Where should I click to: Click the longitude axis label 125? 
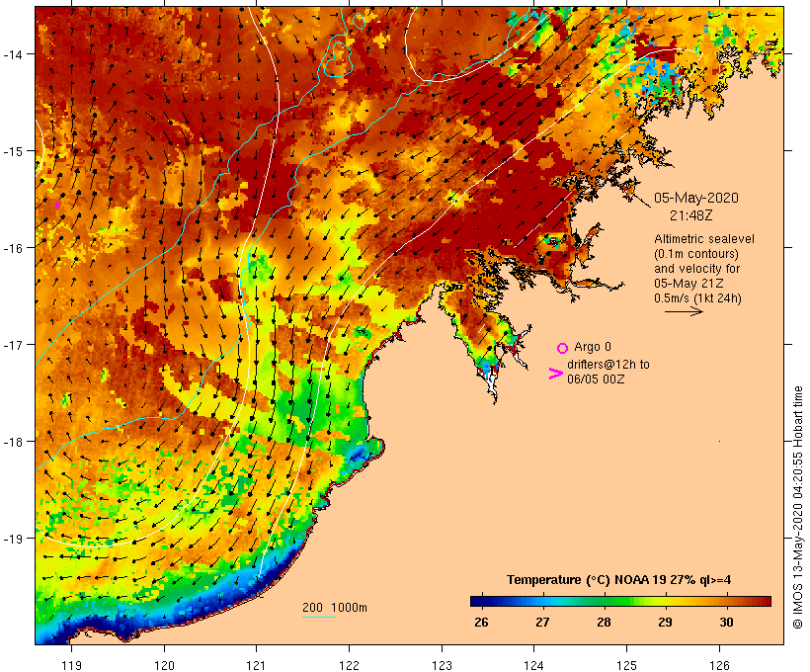(626, 665)
